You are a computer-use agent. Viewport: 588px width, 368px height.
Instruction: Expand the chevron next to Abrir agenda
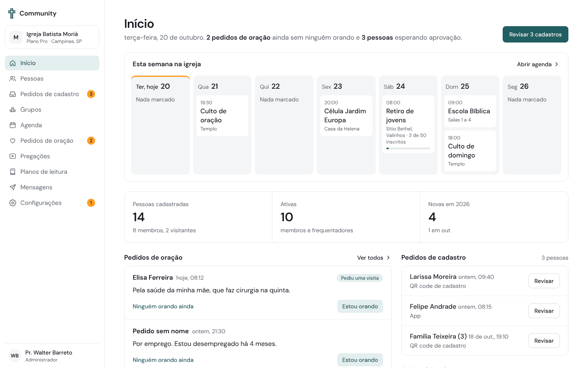557,64
